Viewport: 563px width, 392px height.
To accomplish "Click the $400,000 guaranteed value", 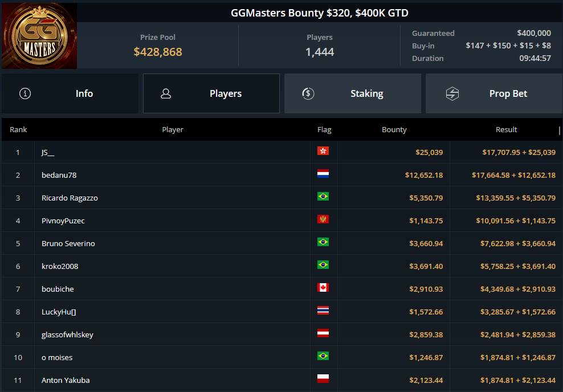I will 534,33.
